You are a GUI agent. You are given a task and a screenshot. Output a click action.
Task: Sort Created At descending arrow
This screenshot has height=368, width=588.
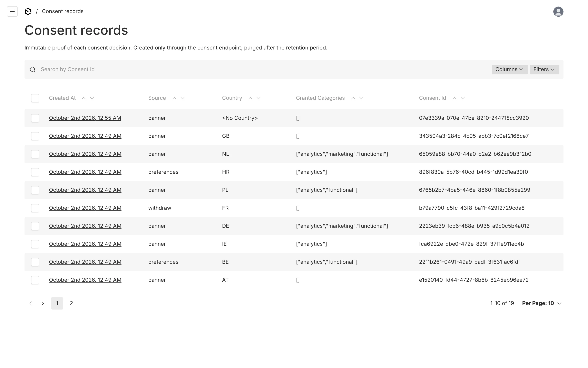(92, 98)
